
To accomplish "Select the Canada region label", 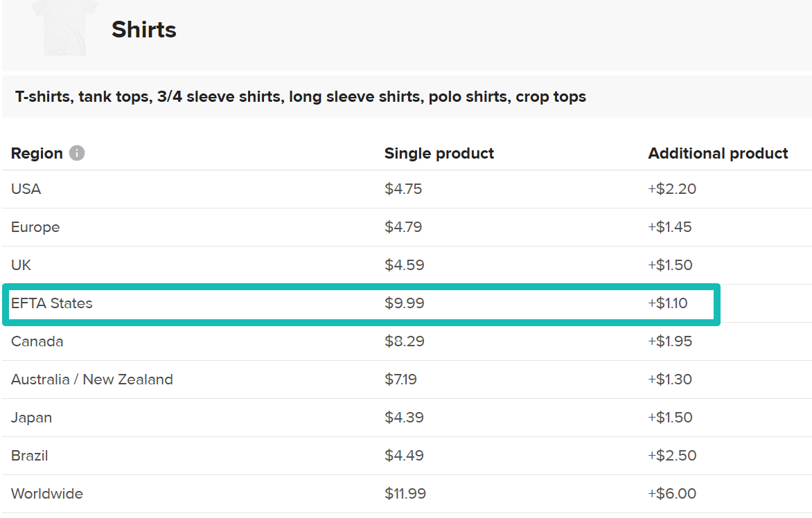I will 37,341.
